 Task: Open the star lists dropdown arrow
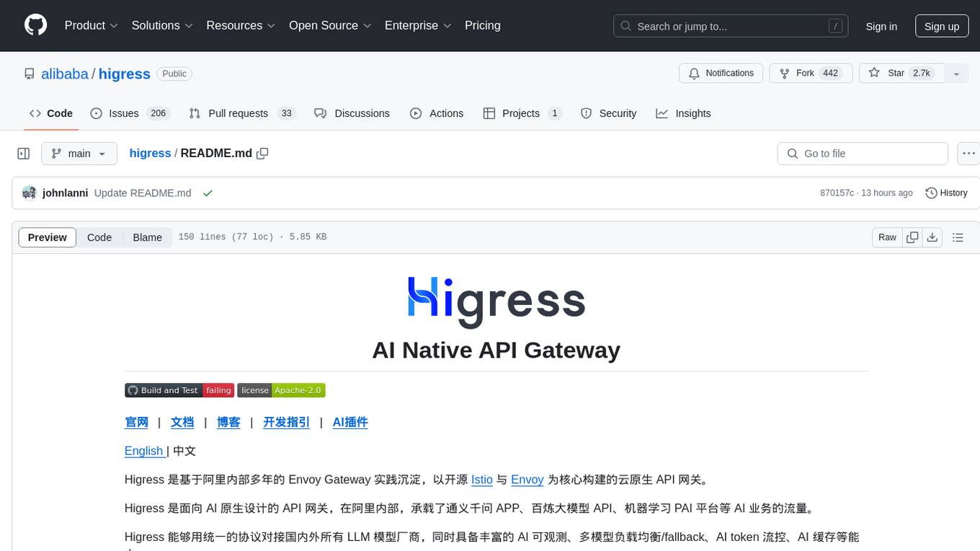956,73
